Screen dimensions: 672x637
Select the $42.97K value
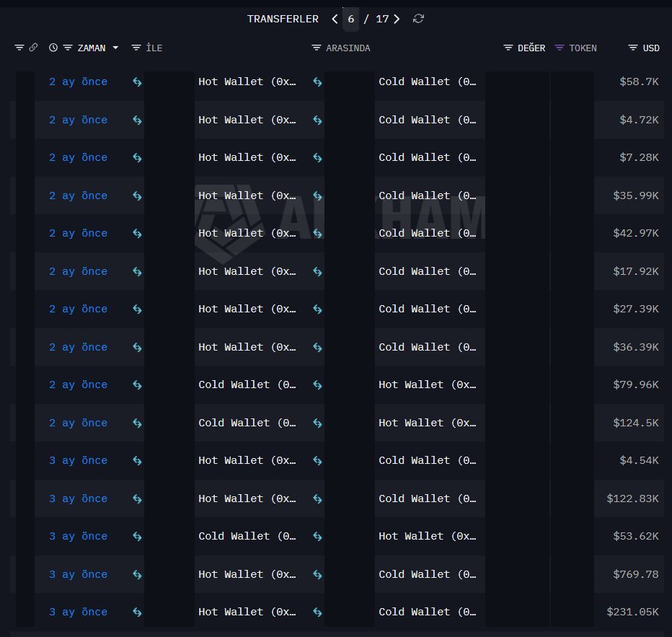point(636,233)
